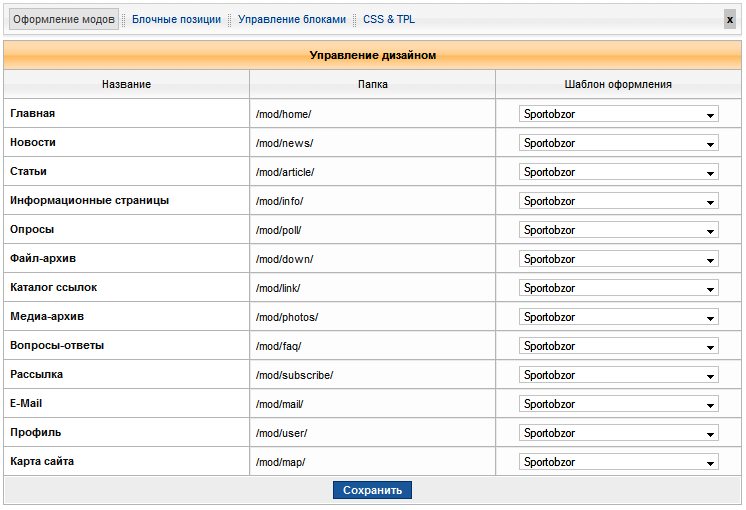Screen dimensions: 746x510
Task: Open template selector for Рассылка
Action: click(x=618, y=375)
